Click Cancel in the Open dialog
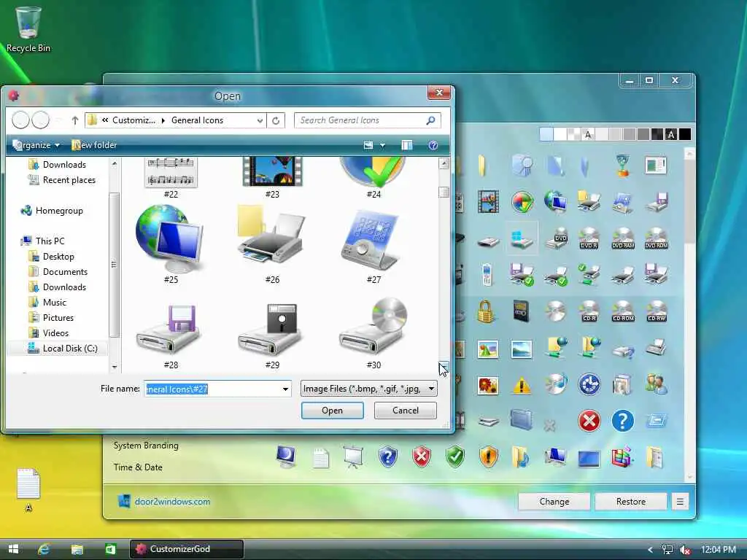 click(x=406, y=411)
